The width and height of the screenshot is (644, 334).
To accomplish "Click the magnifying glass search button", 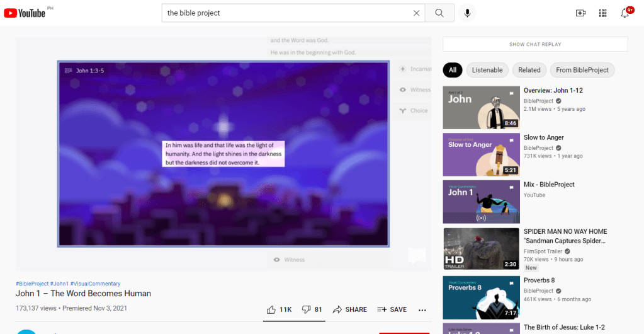I will pos(439,13).
